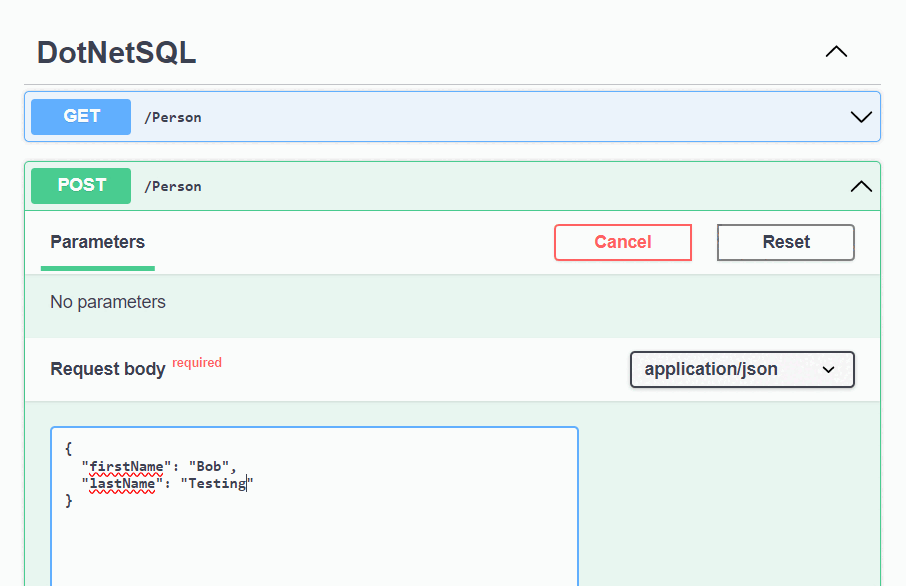Click the "Testing" value in request body

click(216, 483)
